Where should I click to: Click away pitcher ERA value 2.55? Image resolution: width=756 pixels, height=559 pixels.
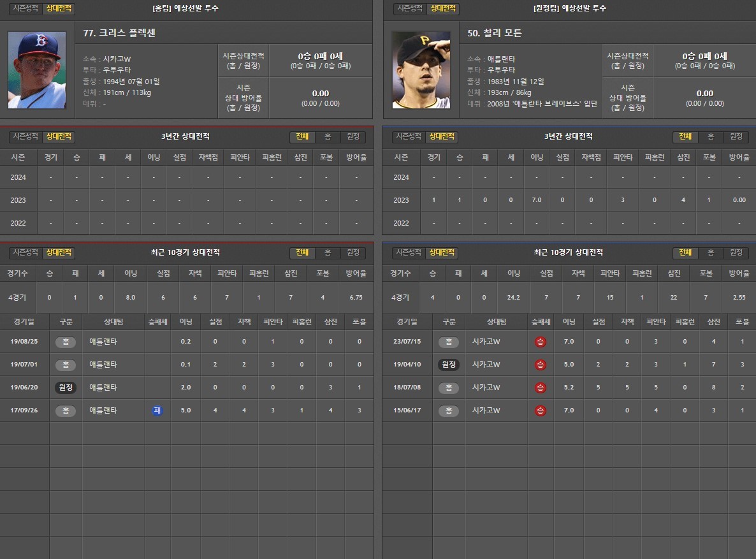[x=739, y=298]
